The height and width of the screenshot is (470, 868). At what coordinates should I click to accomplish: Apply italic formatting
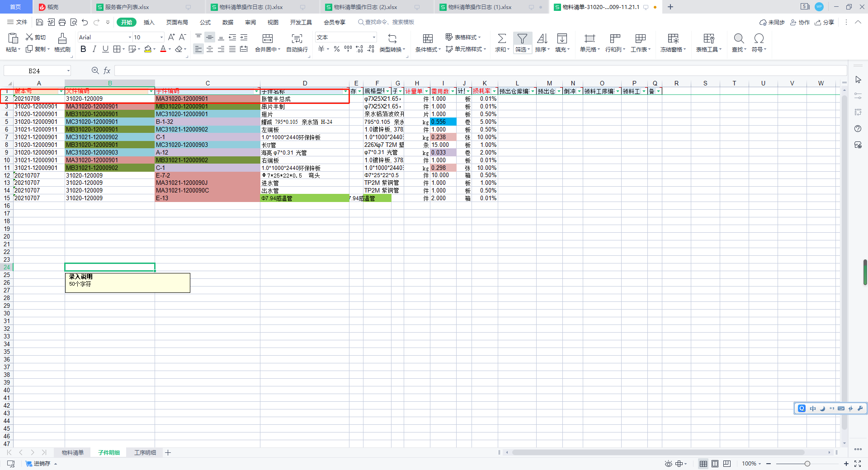(x=94, y=49)
